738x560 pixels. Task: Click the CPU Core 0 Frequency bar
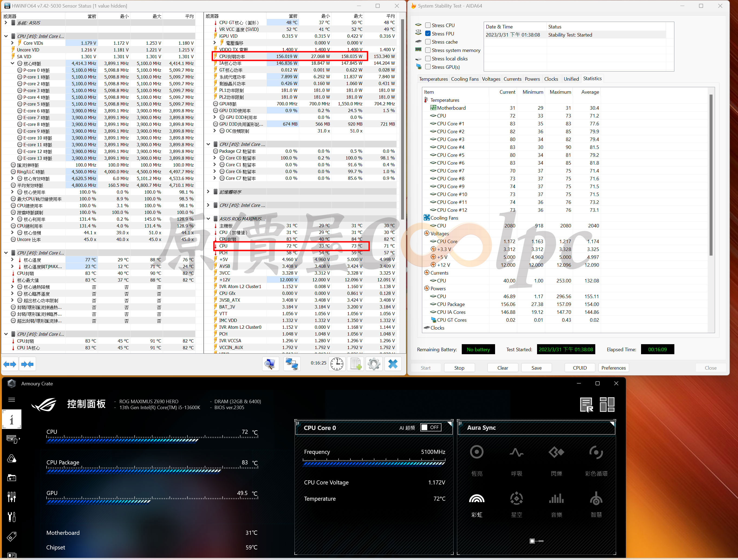pyautogui.click(x=374, y=462)
